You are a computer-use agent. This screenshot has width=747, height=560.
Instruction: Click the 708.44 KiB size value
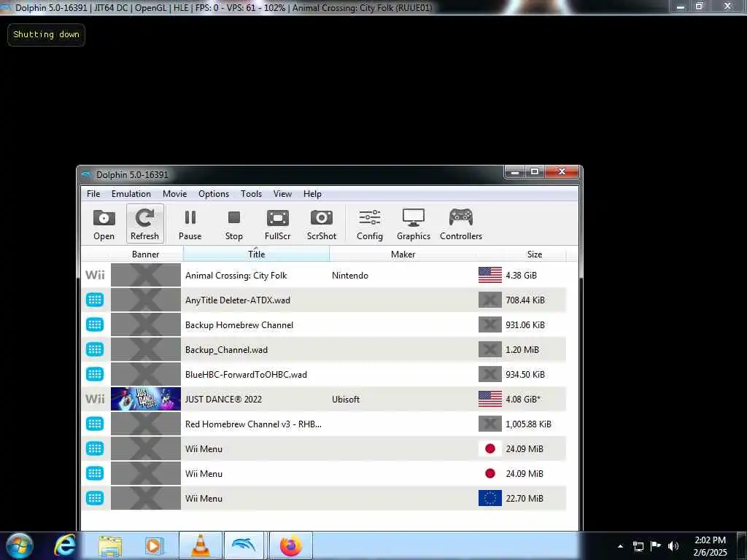coord(525,300)
